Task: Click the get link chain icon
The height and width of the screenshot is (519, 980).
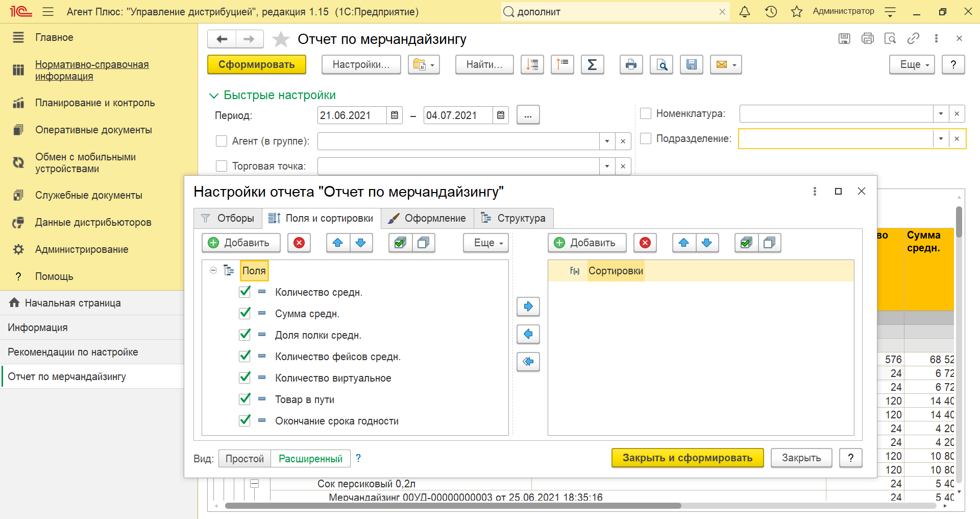Action: [913, 38]
